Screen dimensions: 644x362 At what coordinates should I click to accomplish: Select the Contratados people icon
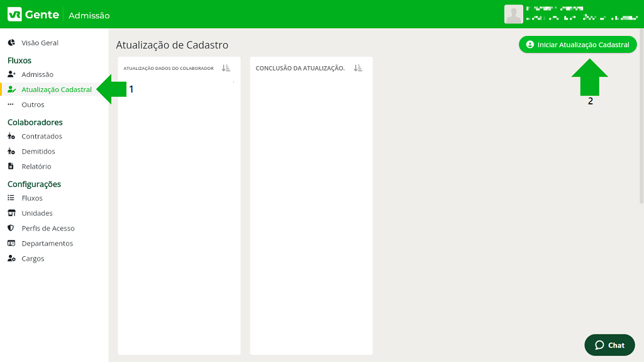pos(11,136)
